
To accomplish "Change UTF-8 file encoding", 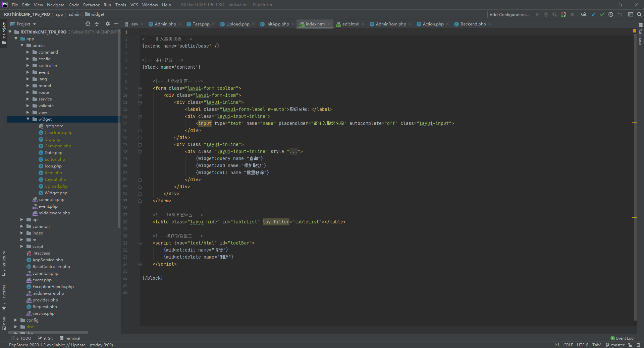I will point(583,345).
